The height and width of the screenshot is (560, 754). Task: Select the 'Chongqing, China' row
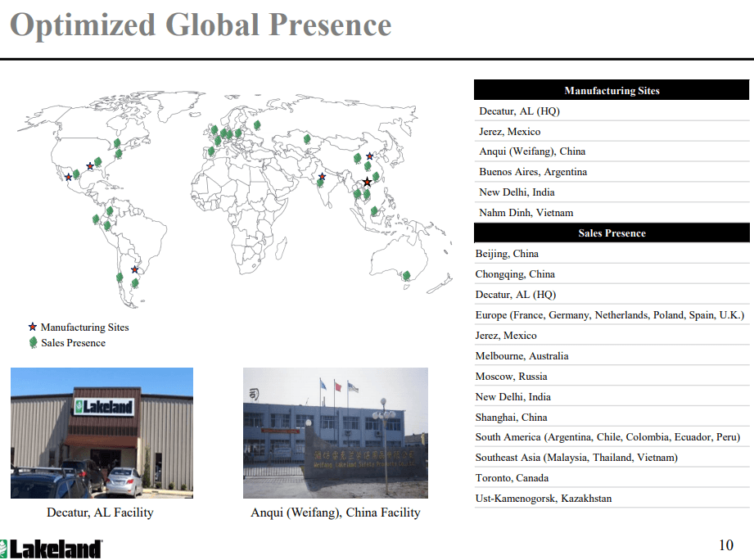612,274
